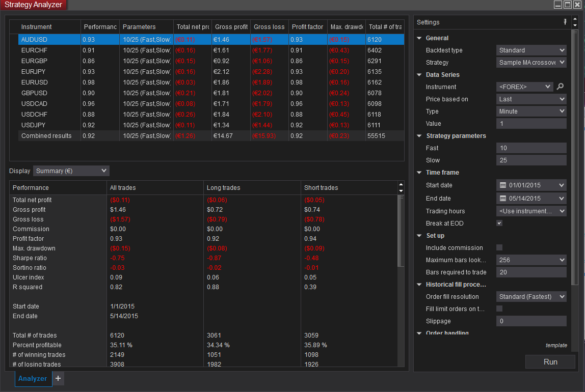
Task: Open End date calendar icon
Action: (502, 198)
